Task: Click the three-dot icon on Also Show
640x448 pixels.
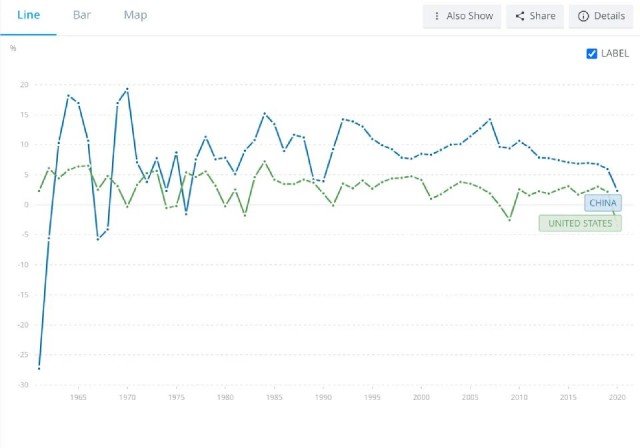Action: [x=437, y=16]
